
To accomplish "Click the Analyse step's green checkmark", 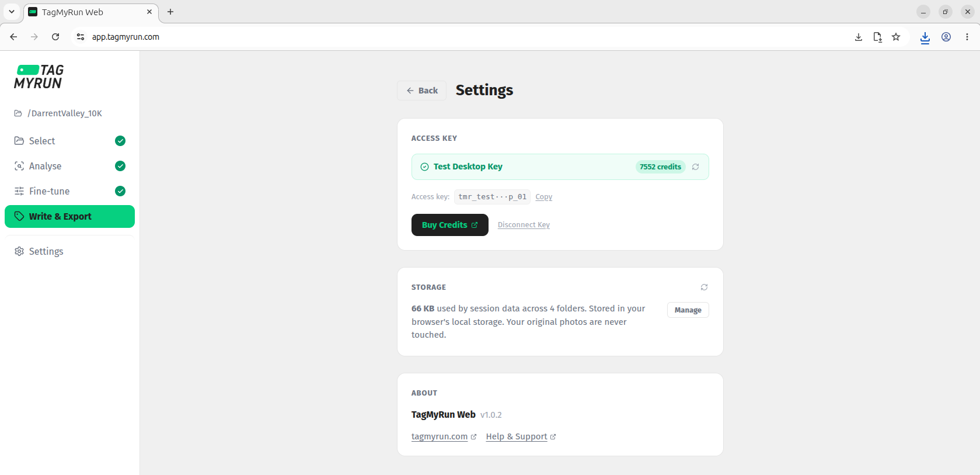I will (x=120, y=166).
